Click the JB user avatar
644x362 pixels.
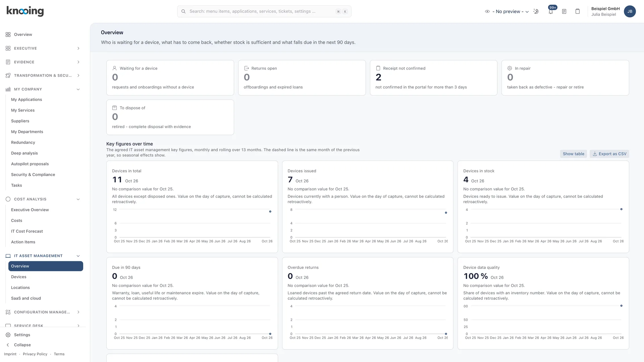click(630, 11)
